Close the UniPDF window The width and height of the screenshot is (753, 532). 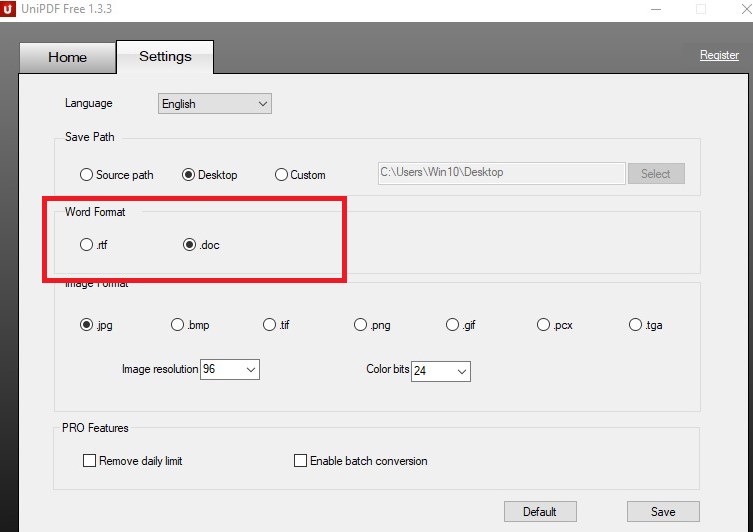(x=746, y=9)
